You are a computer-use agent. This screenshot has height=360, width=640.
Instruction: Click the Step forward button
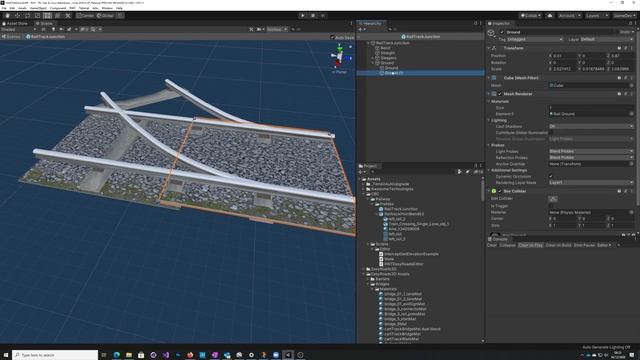tap(322, 16)
